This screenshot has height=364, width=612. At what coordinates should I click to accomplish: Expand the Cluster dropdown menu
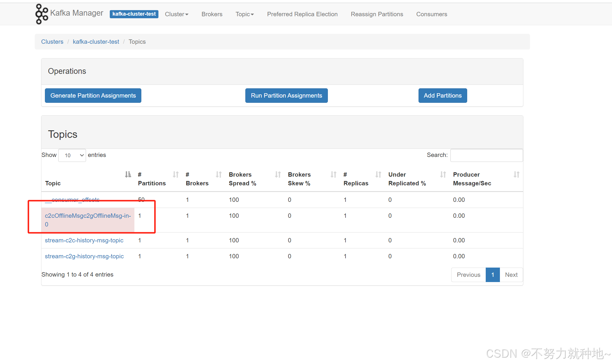pos(176,14)
